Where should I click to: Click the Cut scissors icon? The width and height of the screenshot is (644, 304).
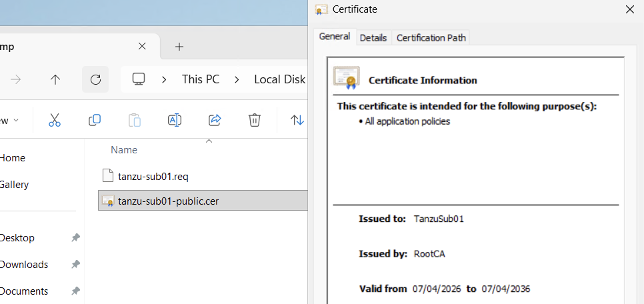[55, 120]
